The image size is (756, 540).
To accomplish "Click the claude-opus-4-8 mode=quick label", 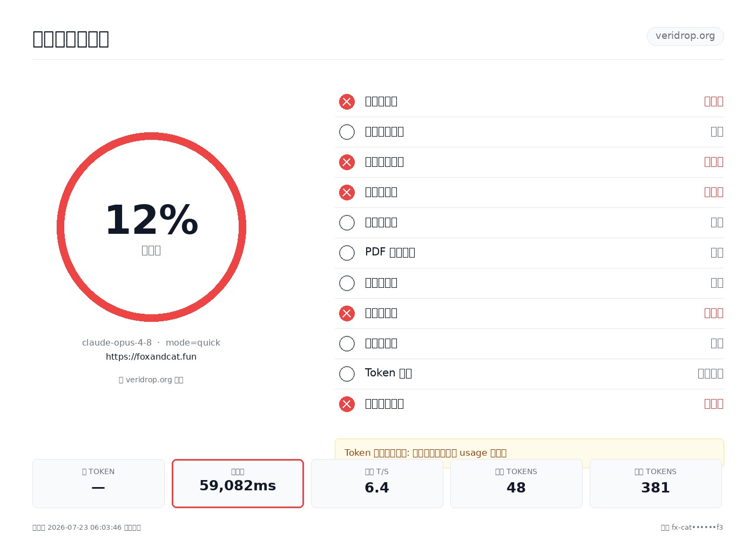I will (x=151, y=342).
